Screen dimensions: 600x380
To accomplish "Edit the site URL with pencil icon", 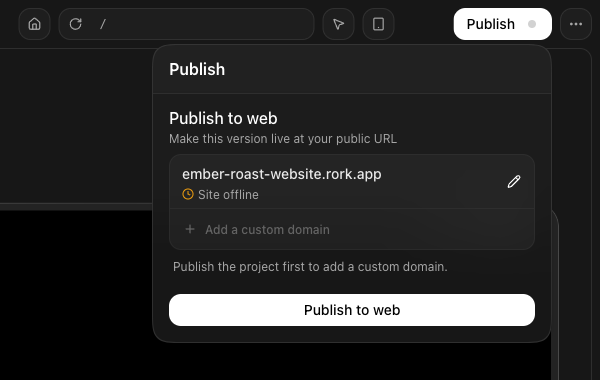I will click(514, 182).
